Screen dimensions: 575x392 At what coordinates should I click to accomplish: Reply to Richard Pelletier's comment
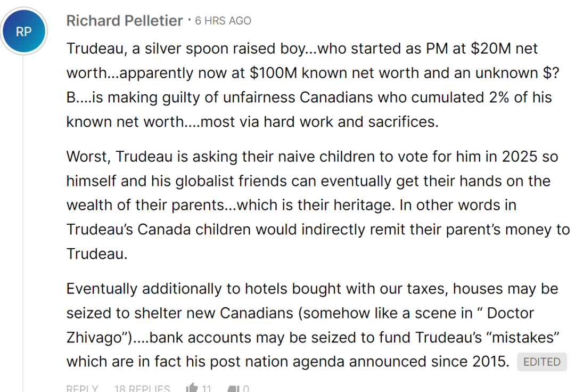(x=82, y=388)
